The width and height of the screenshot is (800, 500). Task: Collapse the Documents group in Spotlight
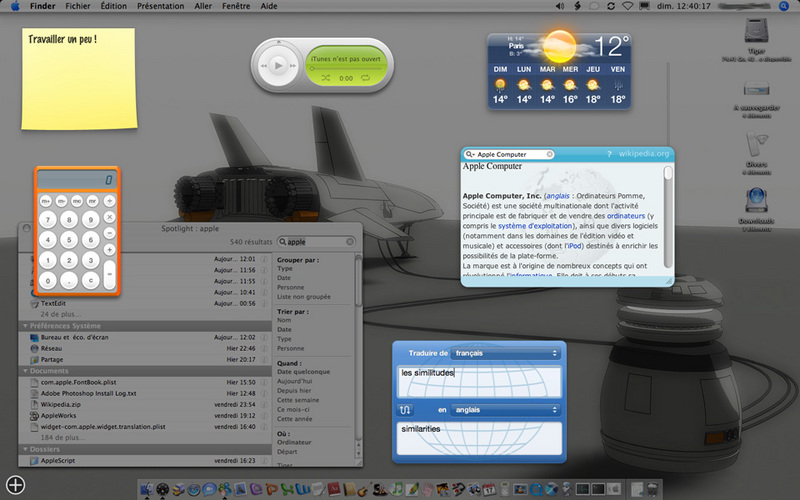pos(25,371)
